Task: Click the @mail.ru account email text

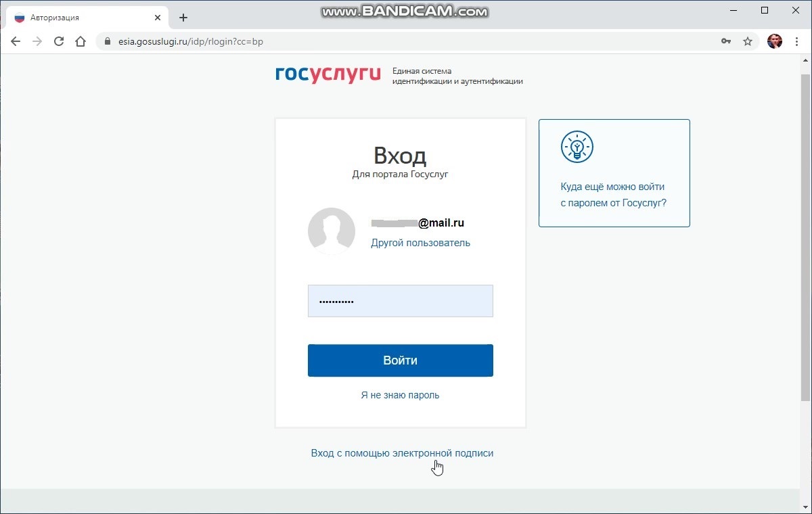Action: pos(418,223)
